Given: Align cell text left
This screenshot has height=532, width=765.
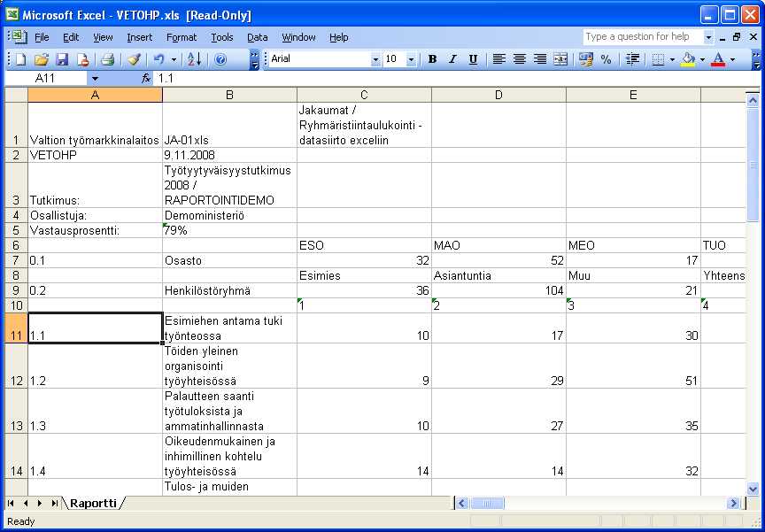Looking at the screenshot, I should tap(498, 59).
